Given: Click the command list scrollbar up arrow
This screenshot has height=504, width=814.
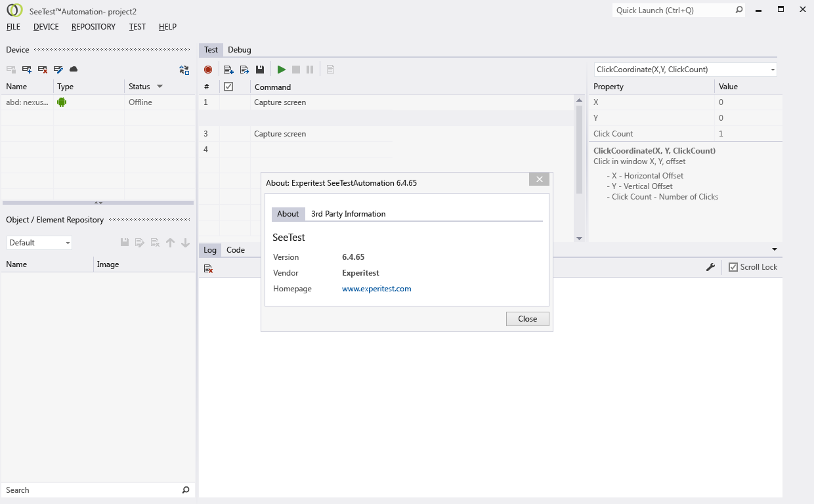Looking at the screenshot, I should pos(579,100).
